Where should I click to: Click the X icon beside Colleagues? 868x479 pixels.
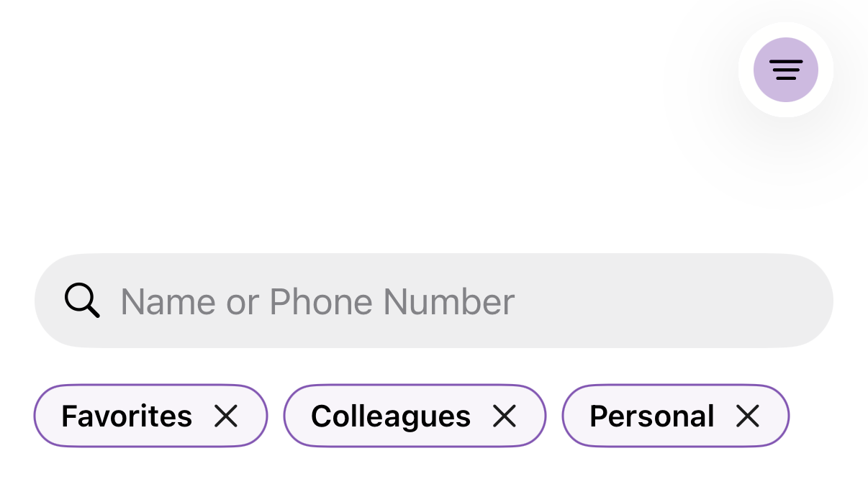[x=504, y=416]
